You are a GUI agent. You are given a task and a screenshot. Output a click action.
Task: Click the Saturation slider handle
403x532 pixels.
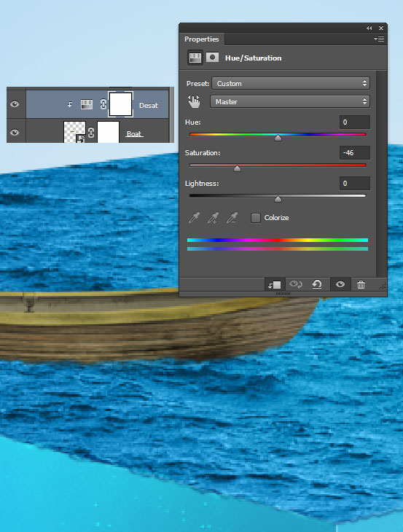[x=237, y=168]
